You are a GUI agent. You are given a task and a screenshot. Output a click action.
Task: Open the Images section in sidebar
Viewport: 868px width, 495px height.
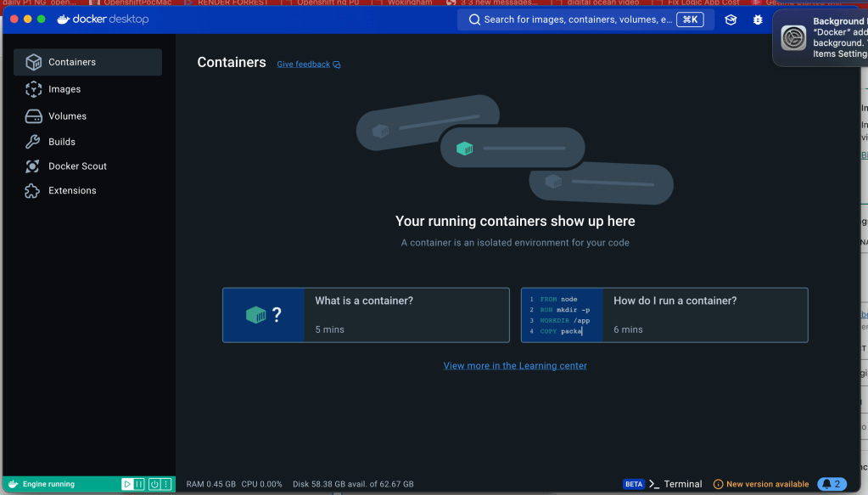click(87, 89)
